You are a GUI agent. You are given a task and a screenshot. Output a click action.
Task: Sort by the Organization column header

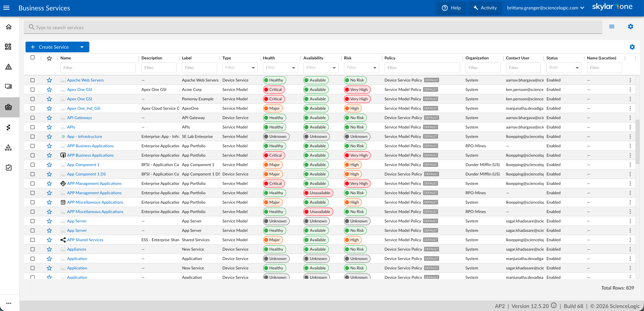pyautogui.click(x=477, y=58)
